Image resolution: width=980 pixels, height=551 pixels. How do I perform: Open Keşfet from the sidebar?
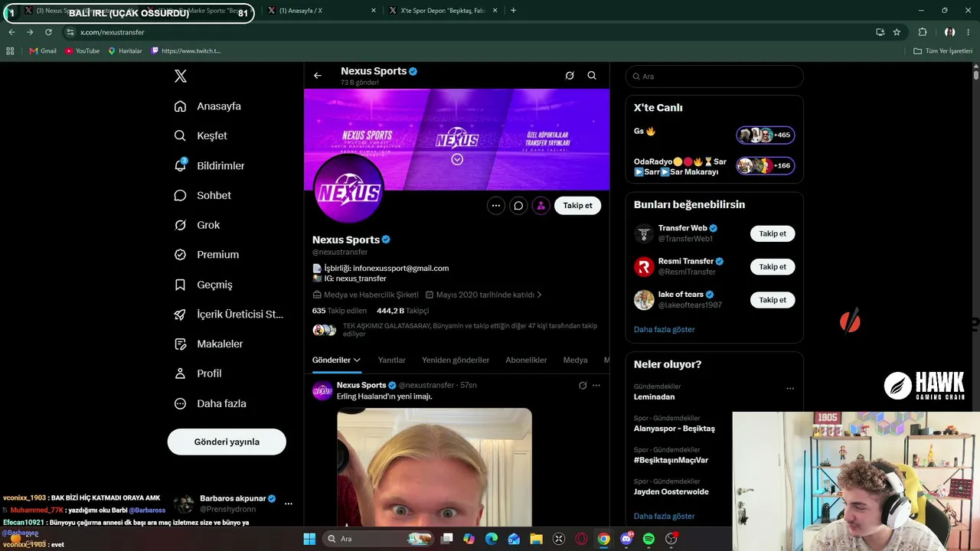pyautogui.click(x=201, y=135)
